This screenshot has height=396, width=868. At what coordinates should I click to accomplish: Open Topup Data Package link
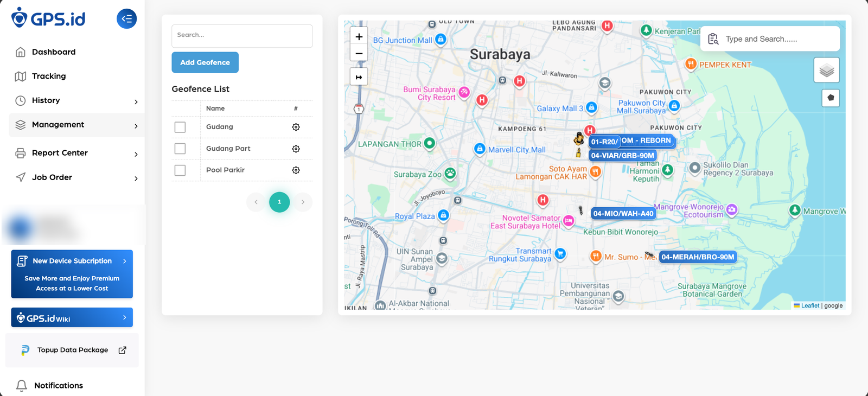72,350
